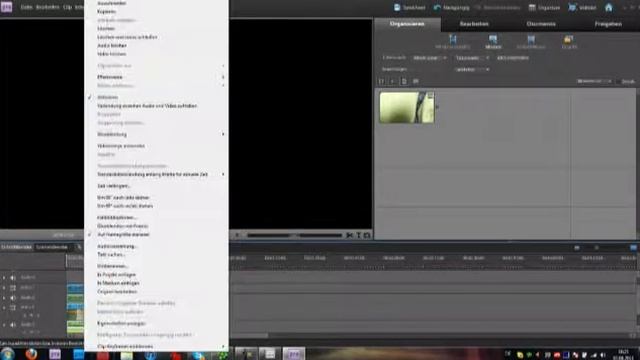640x360 pixels.
Task: Click the Premiere Elements app logo
Action: [7, 7]
